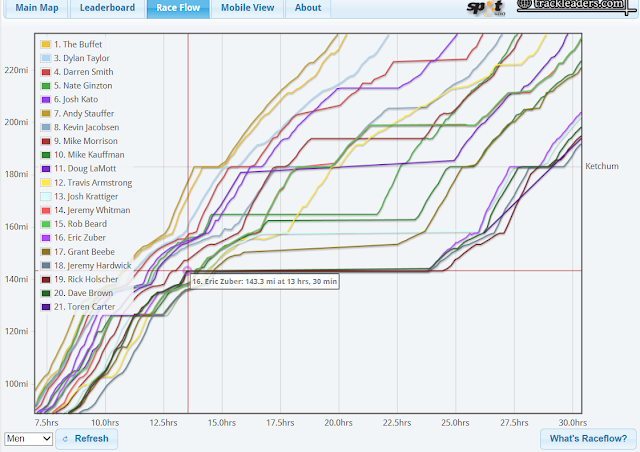Select legend entry 3. Dylan Taylor

point(82,58)
